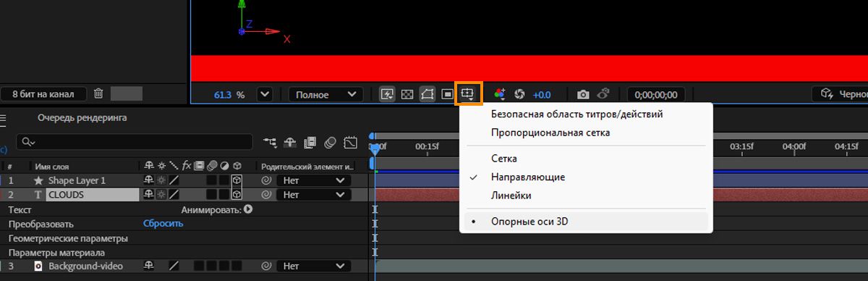Click quality slash switch for Background-video
The width and height of the screenshot is (868, 281).
(x=174, y=267)
